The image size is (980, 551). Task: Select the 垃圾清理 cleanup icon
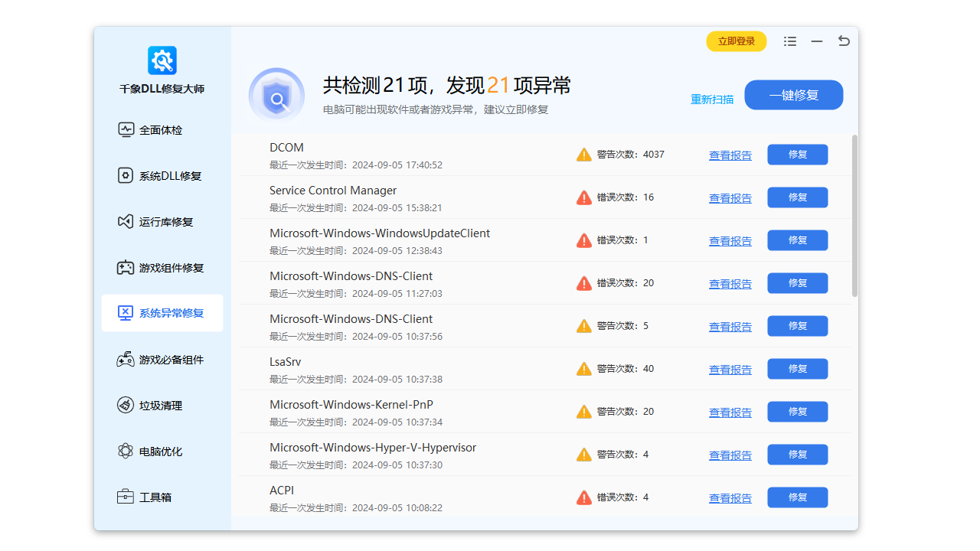pyautogui.click(x=126, y=405)
